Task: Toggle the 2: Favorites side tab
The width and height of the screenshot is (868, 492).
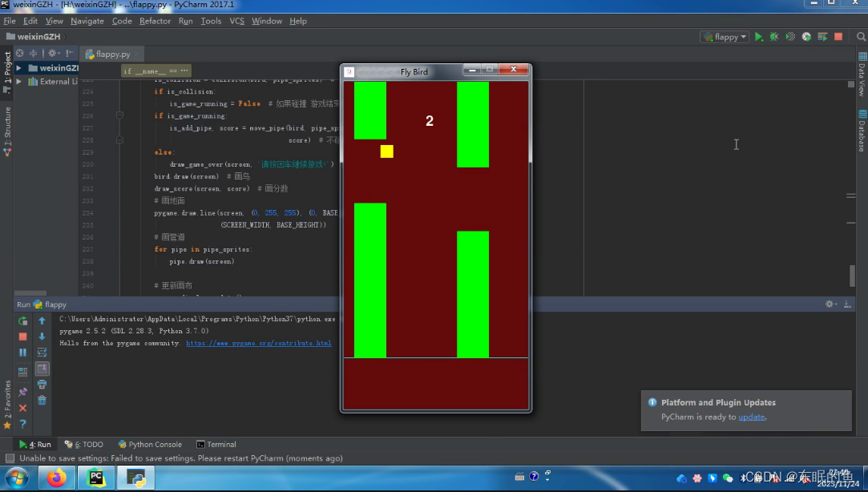Action: (x=7, y=405)
